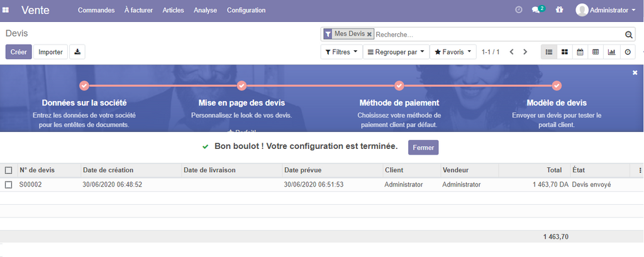
Task: Check the box for quotation S00002
Action: tap(9, 185)
